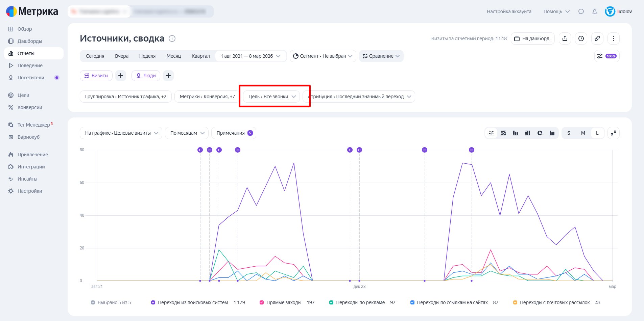Click the На дашборд button
The image size is (644, 321).
click(x=532, y=38)
